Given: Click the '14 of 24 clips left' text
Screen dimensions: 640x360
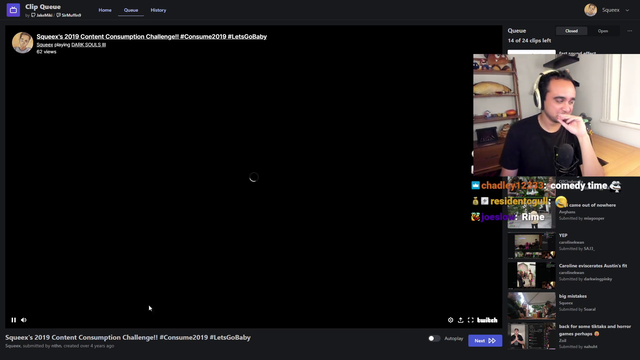Looking at the screenshot, I should 529,40.
